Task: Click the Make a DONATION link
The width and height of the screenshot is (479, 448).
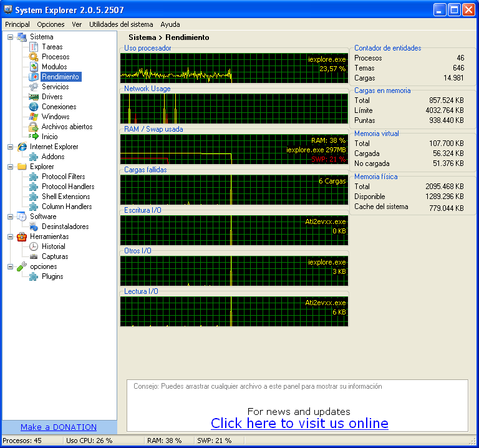Action: pyautogui.click(x=59, y=427)
